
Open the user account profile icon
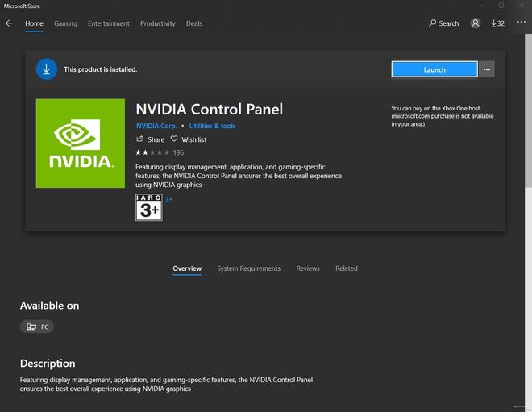click(x=476, y=23)
